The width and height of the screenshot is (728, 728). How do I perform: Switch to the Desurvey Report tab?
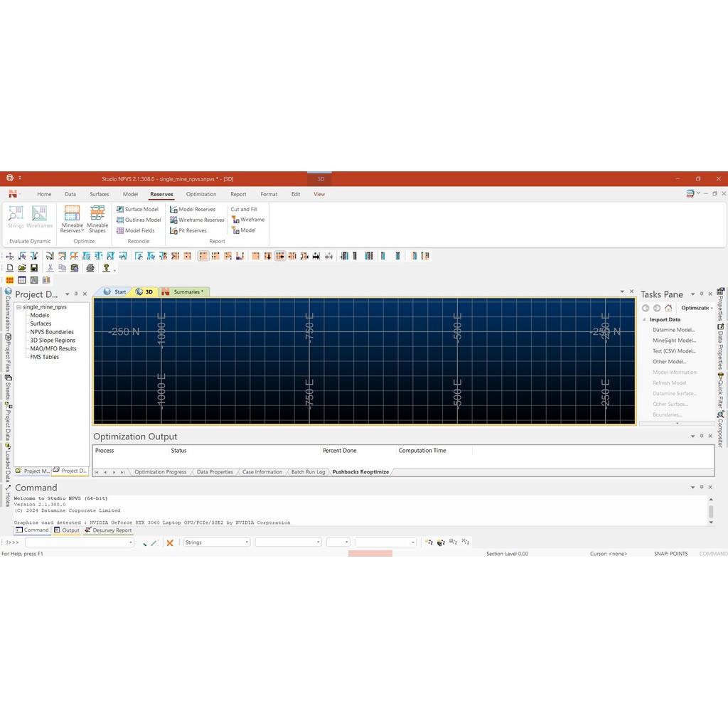(109, 530)
